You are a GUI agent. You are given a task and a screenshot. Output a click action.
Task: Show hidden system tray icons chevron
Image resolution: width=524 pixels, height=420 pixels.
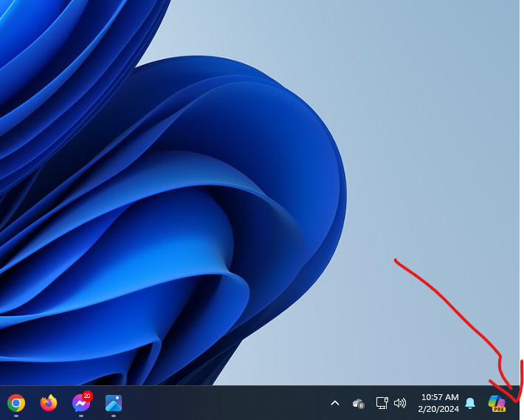335,403
